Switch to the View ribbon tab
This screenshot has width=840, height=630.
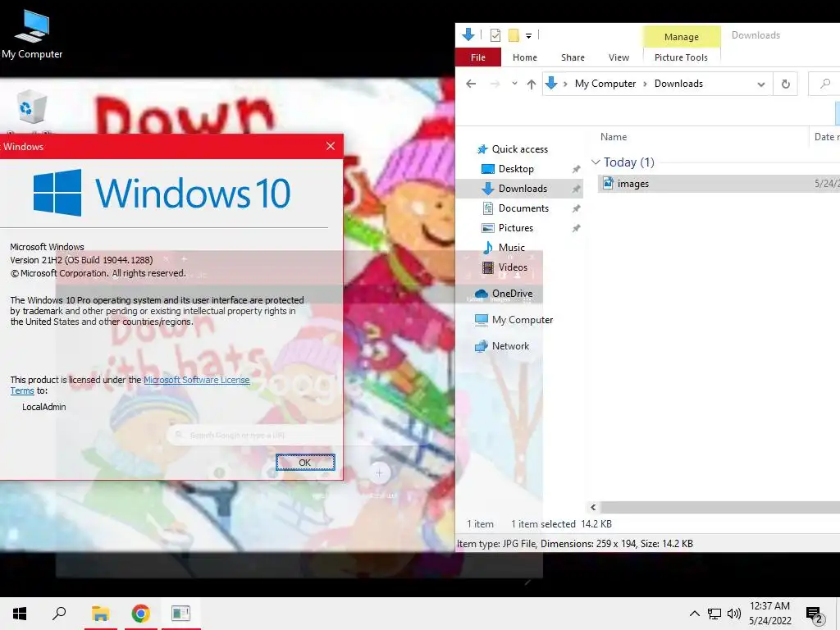619,57
